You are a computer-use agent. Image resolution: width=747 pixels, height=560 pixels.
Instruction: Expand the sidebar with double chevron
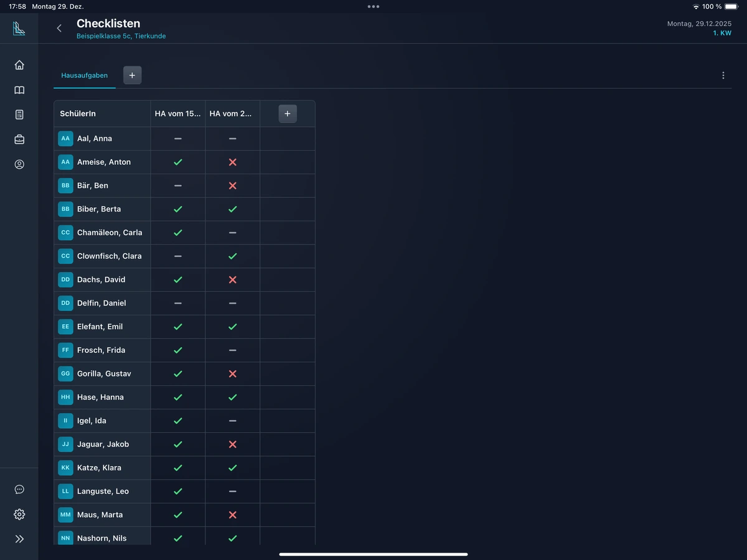click(x=19, y=539)
